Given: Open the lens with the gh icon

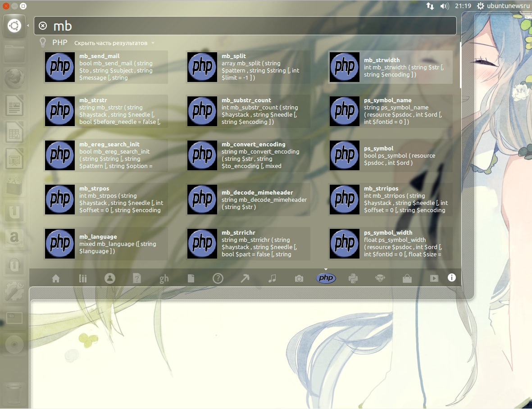Looking at the screenshot, I should pyautogui.click(x=164, y=279).
